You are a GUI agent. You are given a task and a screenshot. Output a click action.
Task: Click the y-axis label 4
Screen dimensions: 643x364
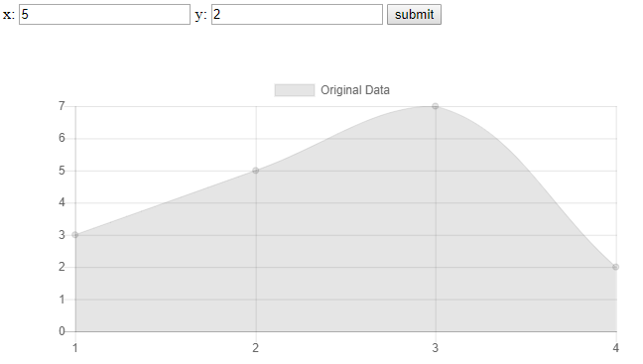[62, 202]
